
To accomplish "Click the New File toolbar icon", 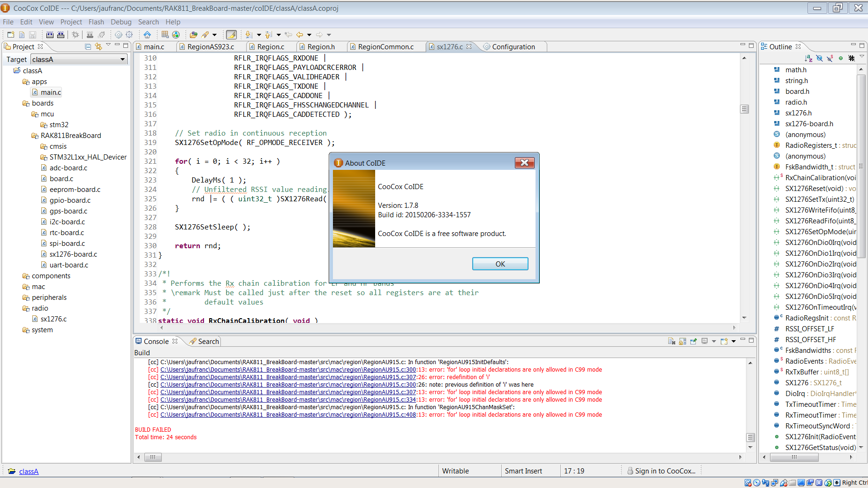I will coord(22,35).
